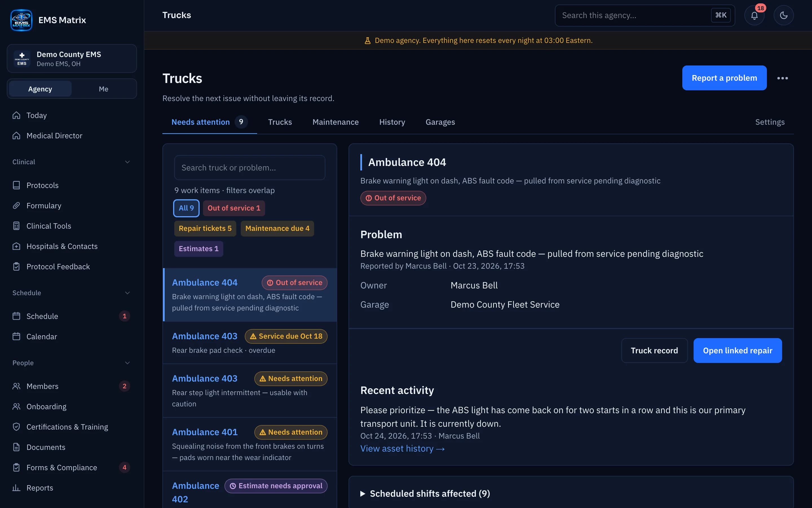
Task: Click the EMS Matrix logo
Action: click(x=21, y=20)
